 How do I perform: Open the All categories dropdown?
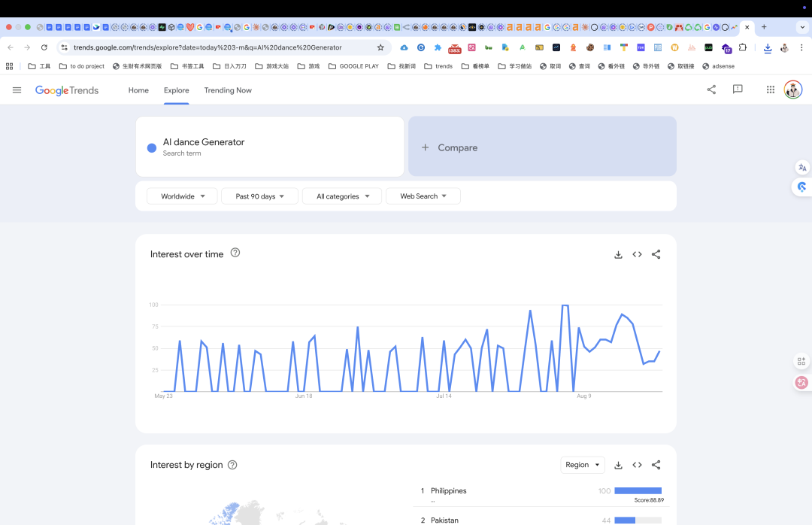click(x=342, y=196)
